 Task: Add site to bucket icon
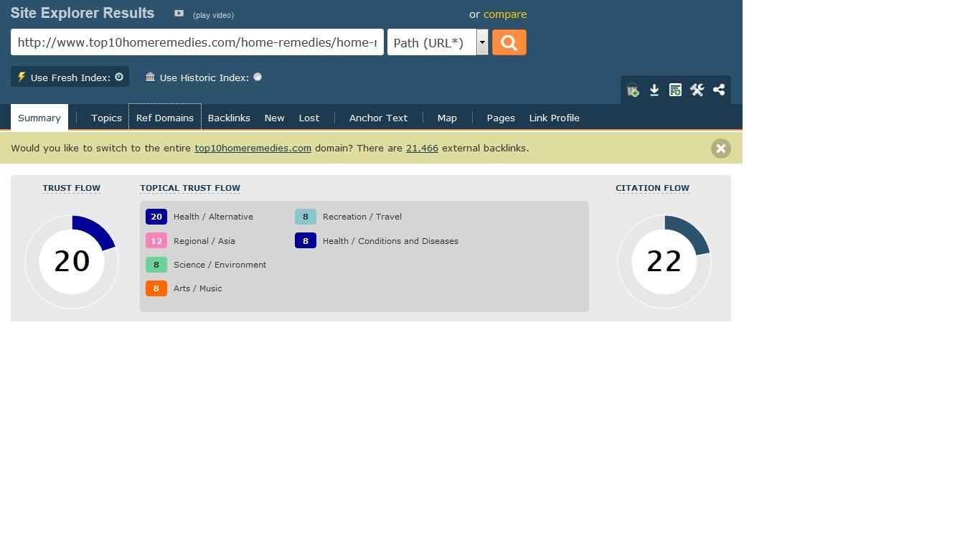pyautogui.click(x=633, y=90)
